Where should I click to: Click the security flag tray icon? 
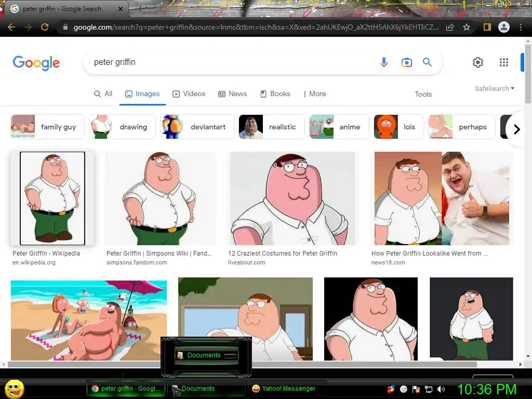(x=416, y=389)
